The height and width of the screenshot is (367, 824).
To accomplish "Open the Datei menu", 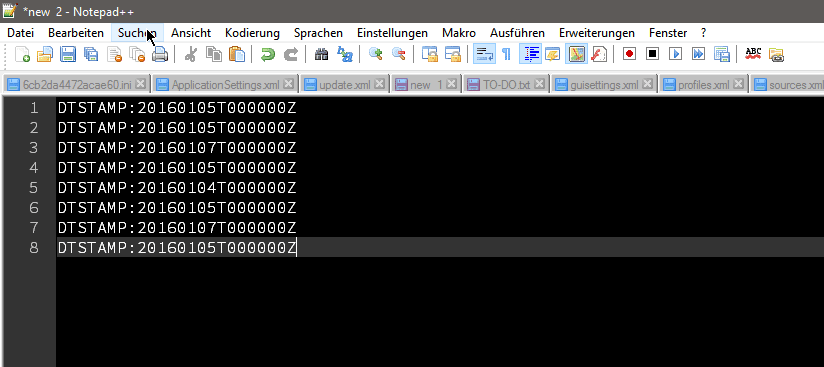I will click(x=20, y=33).
